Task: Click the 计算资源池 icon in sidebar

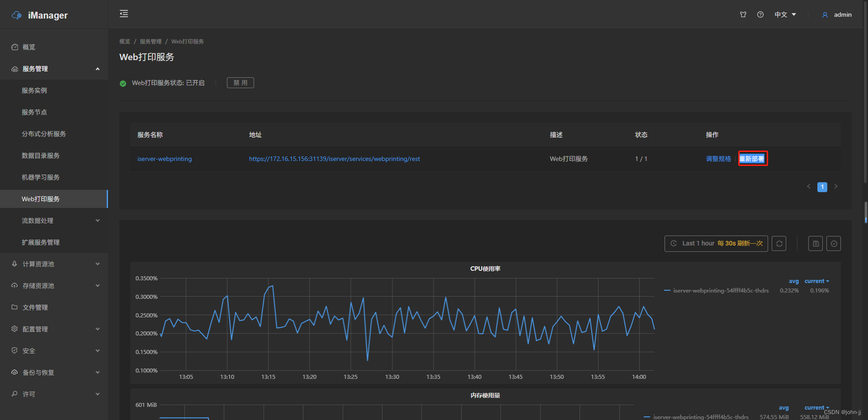Action: pos(14,264)
